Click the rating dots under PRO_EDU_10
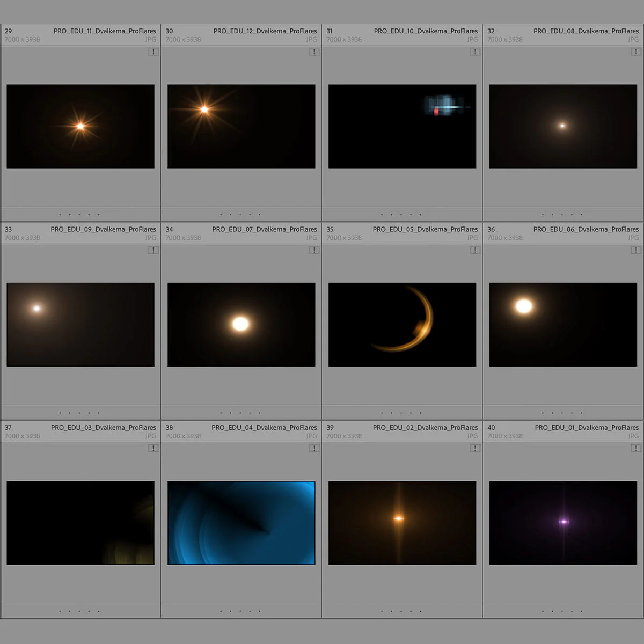This screenshot has width=644, height=644. [x=401, y=215]
